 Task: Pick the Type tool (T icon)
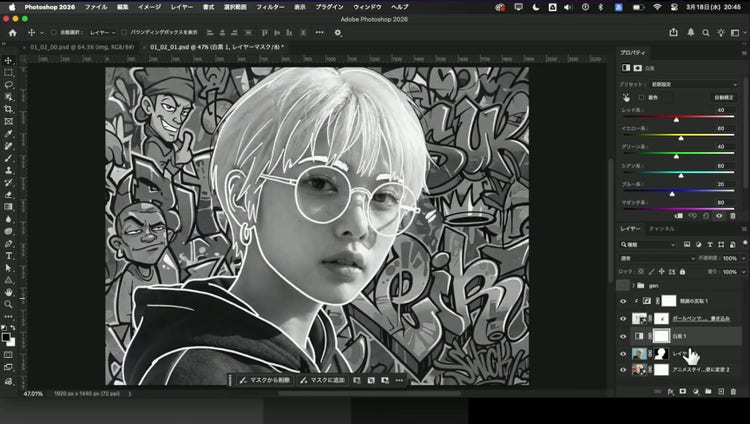(x=9, y=255)
